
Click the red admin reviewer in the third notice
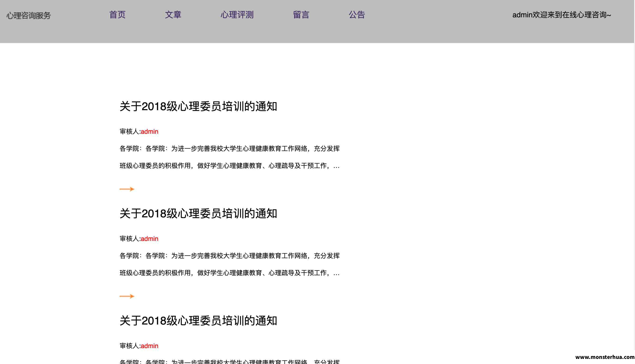pos(149,346)
